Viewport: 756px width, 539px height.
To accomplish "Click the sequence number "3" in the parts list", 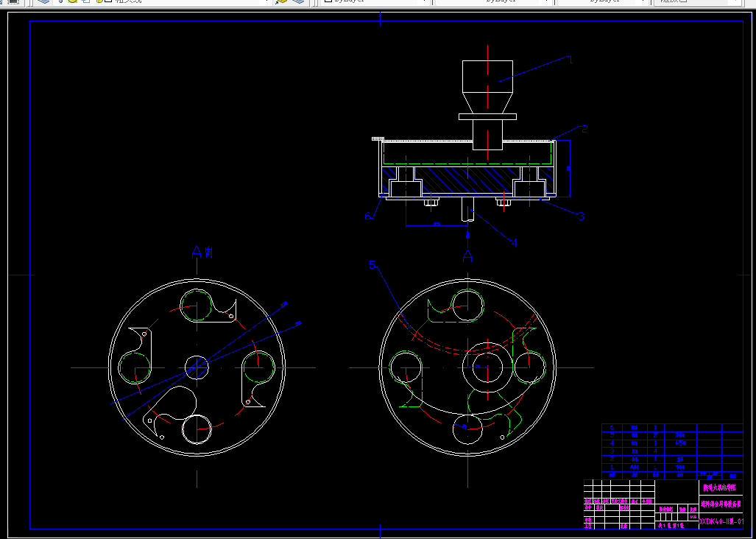I will pos(612,451).
